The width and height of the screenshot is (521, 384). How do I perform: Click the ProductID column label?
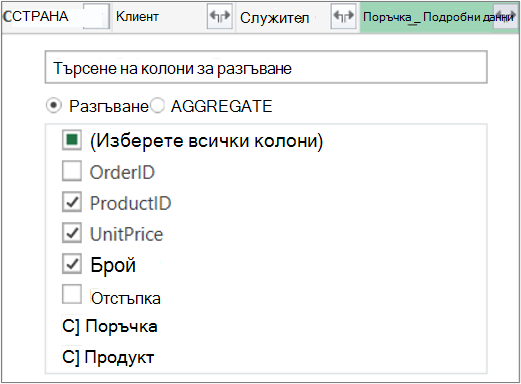pos(131,203)
